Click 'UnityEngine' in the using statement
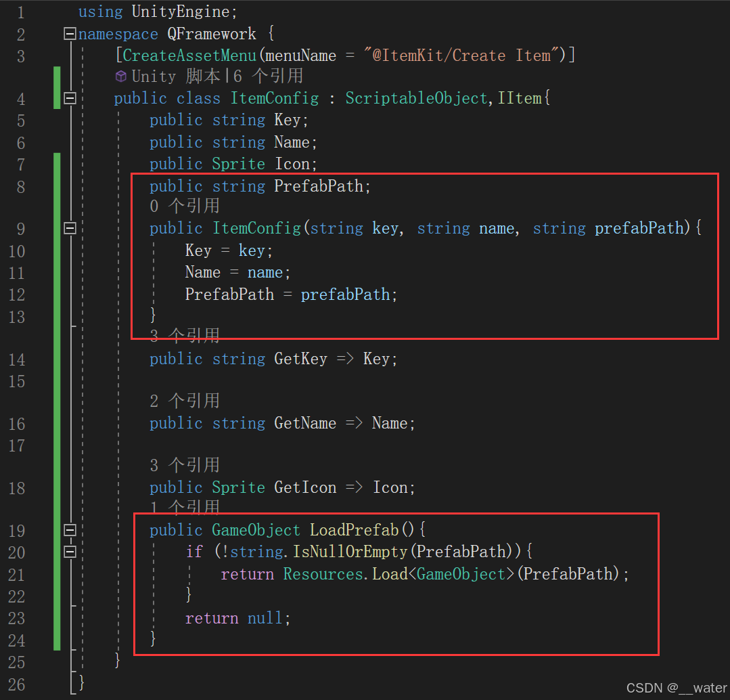 181,12
